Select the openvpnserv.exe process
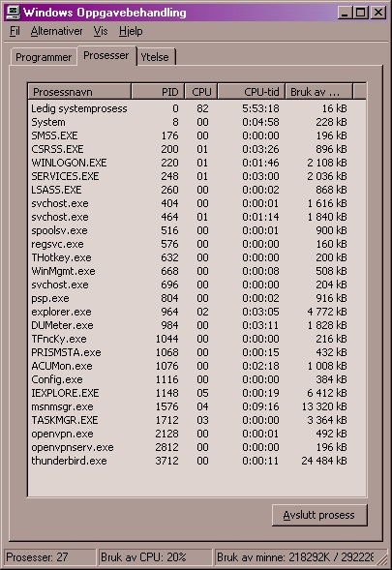Viewport: 392px width, 570px height. pos(196,447)
